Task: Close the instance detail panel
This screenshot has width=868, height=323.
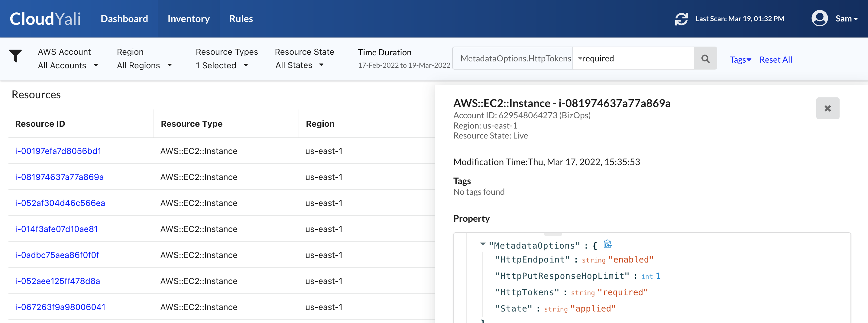Action: [x=828, y=108]
